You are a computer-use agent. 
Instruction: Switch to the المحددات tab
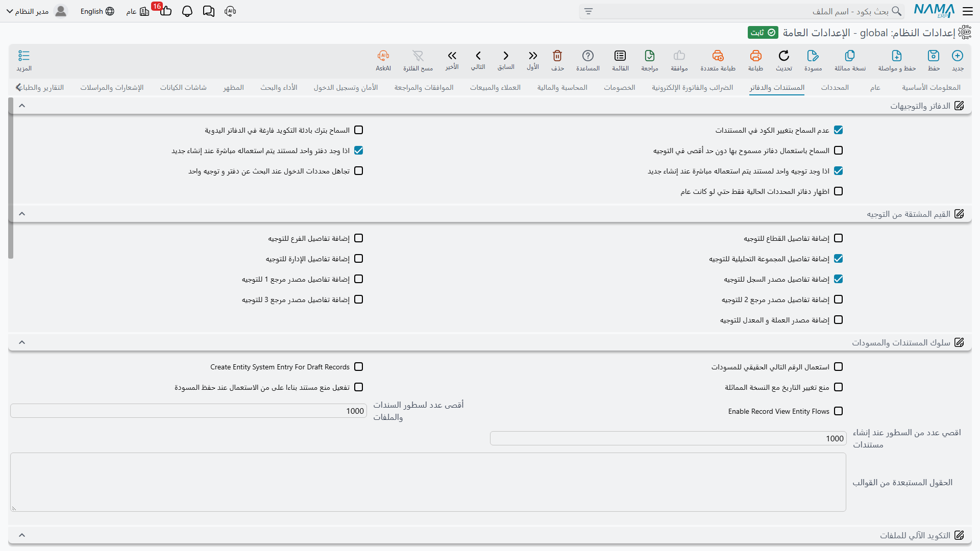click(835, 87)
